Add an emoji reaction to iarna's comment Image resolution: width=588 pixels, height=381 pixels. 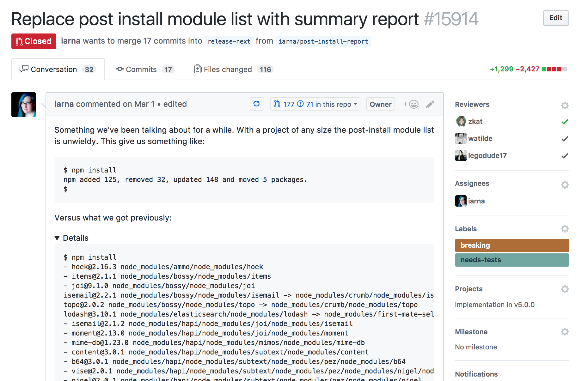pyautogui.click(x=411, y=104)
